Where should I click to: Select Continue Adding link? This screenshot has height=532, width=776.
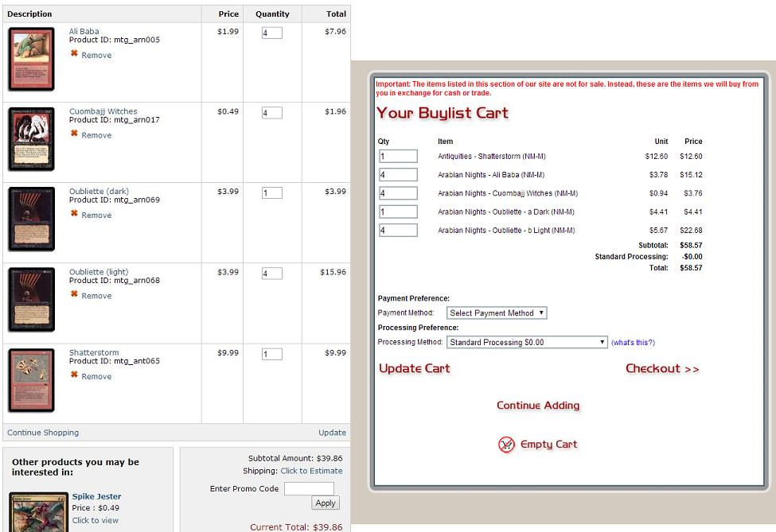click(x=538, y=406)
